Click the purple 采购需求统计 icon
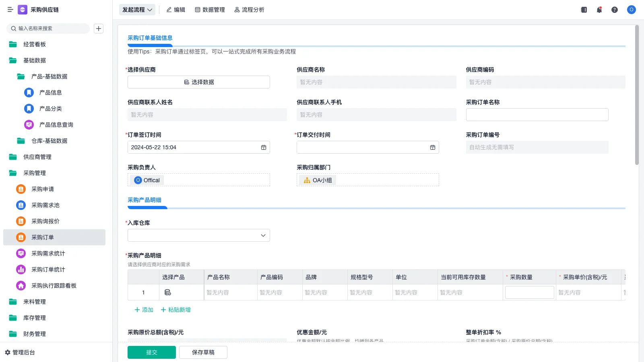Image resolution: width=644 pixels, height=362 pixels. (x=21, y=253)
